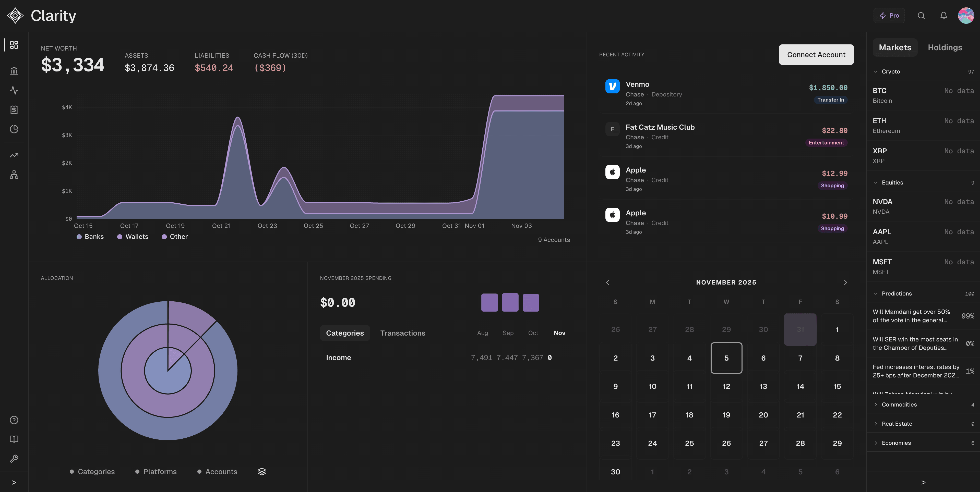Toggle the Banks series in the chart legend
Viewport: 980px width, 492px height.
[90, 237]
